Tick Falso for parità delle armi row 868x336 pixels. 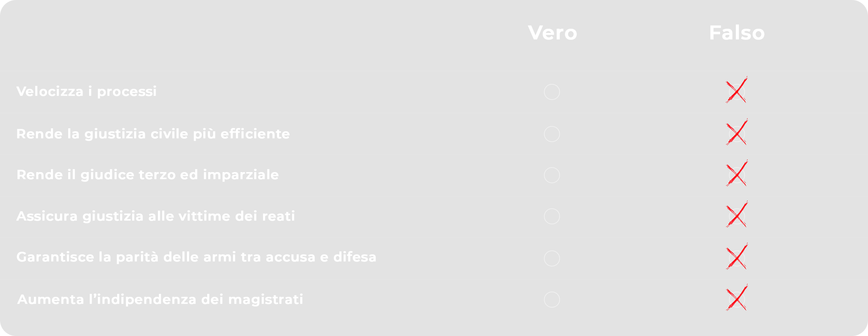click(736, 259)
